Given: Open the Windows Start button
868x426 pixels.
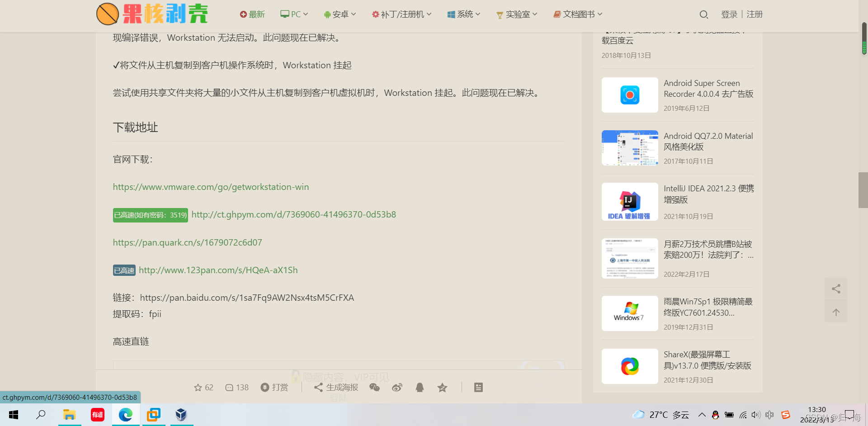Looking at the screenshot, I should [x=14, y=415].
